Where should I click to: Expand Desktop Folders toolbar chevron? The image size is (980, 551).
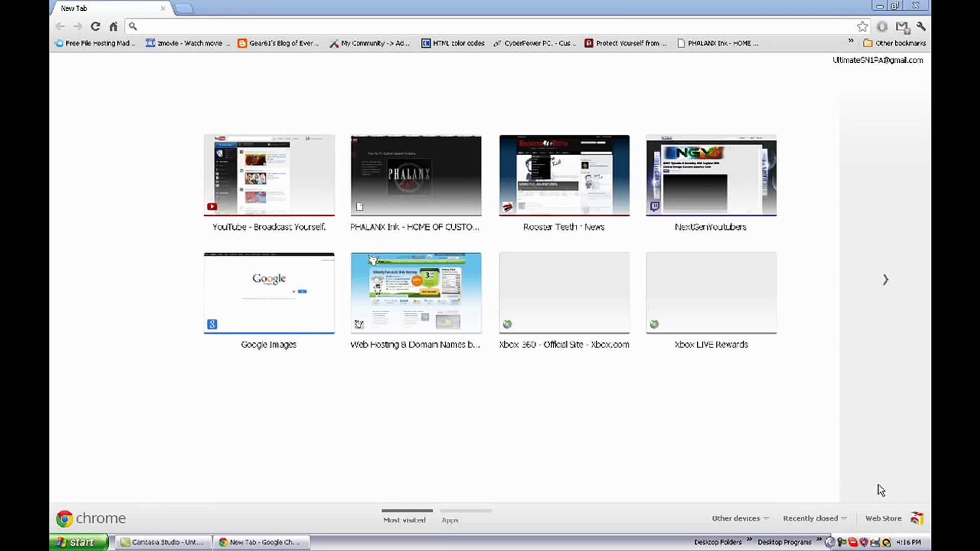[749, 539]
